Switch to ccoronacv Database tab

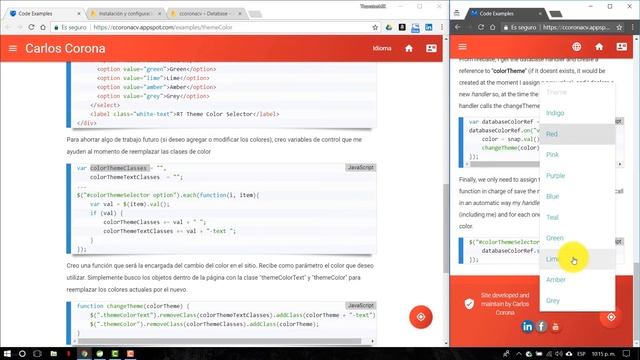(206, 13)
